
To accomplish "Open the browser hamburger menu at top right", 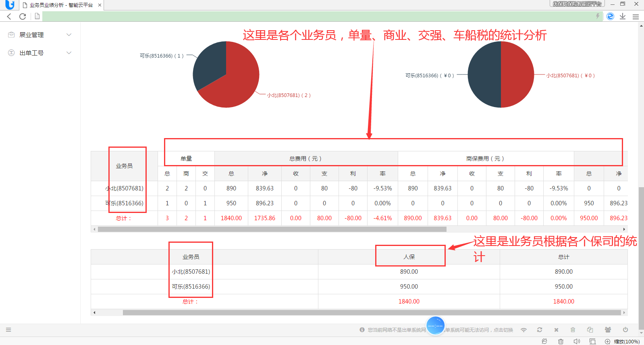I will 636,17.
